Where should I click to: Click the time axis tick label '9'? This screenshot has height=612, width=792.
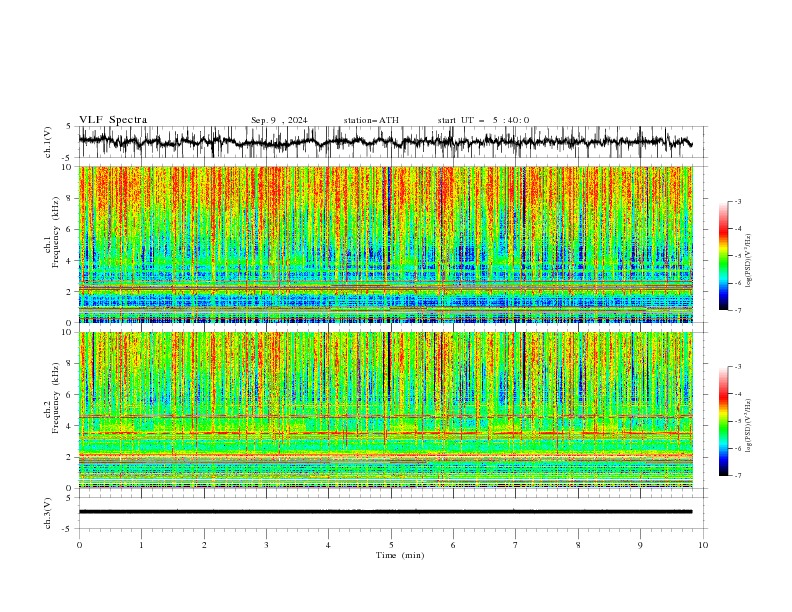(x=640, y=545)
